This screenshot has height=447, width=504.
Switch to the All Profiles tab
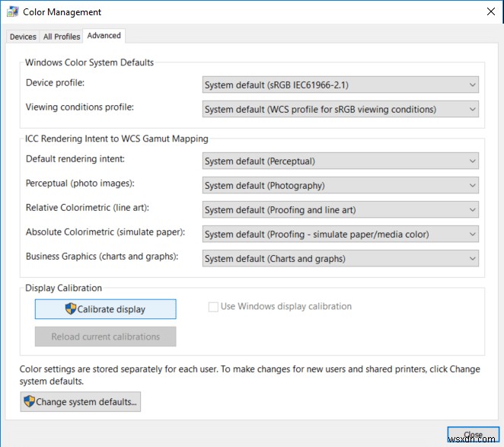point(62,37)
